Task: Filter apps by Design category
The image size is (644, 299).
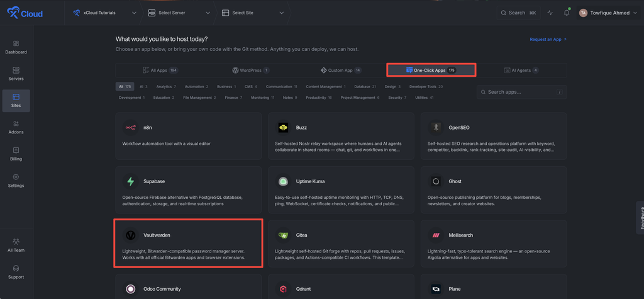Action: click(392, 87)
